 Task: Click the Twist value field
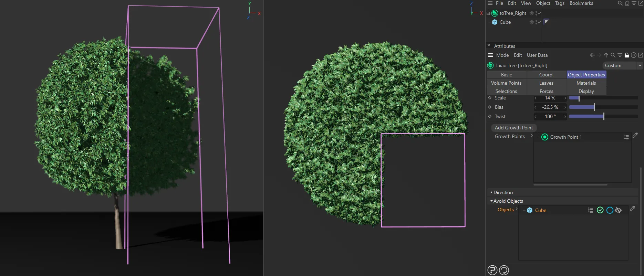pyautogui.click(x=550, y=117)
